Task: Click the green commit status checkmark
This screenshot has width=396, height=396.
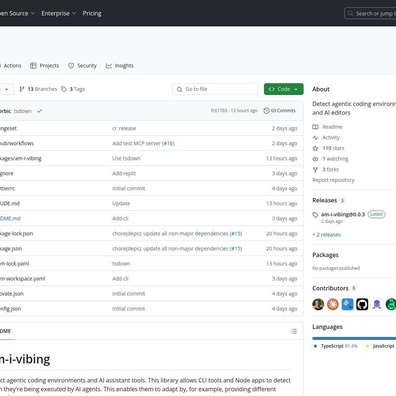Action: click(40, 111)
